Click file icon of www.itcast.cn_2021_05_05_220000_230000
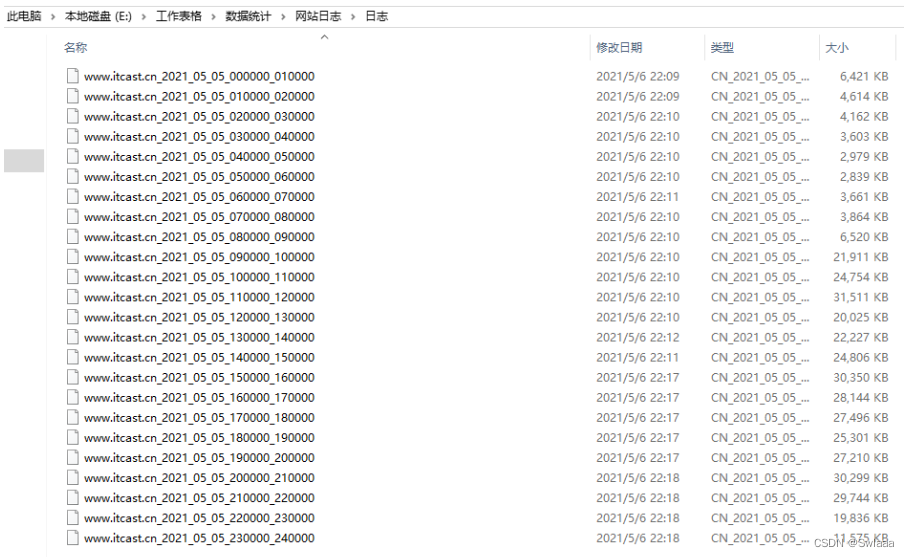 click(72, 518)
